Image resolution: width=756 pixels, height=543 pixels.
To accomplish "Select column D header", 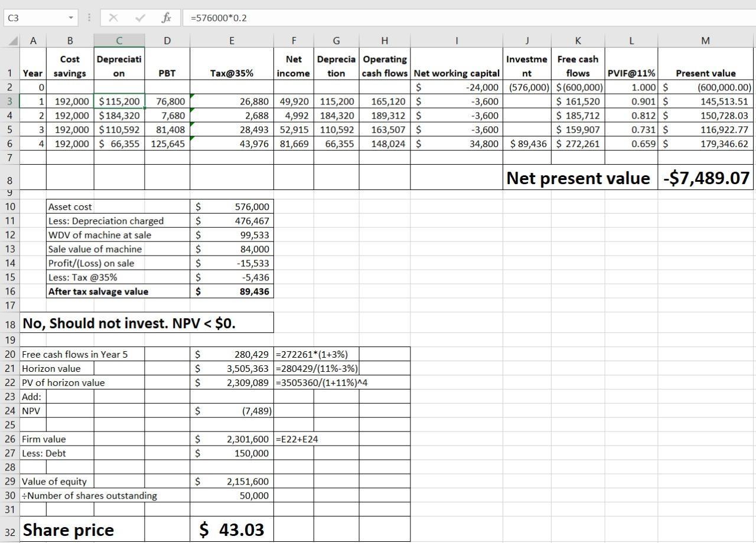I will [x=167, y=40].
